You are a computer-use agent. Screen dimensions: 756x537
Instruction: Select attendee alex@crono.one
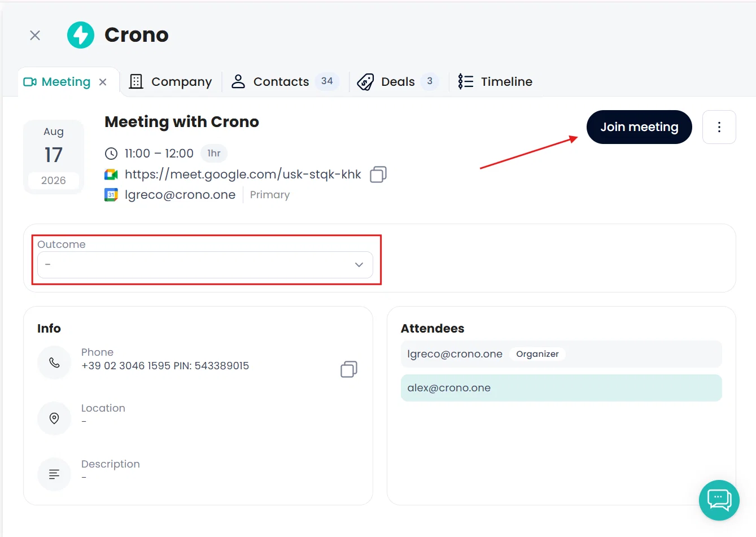561,388
